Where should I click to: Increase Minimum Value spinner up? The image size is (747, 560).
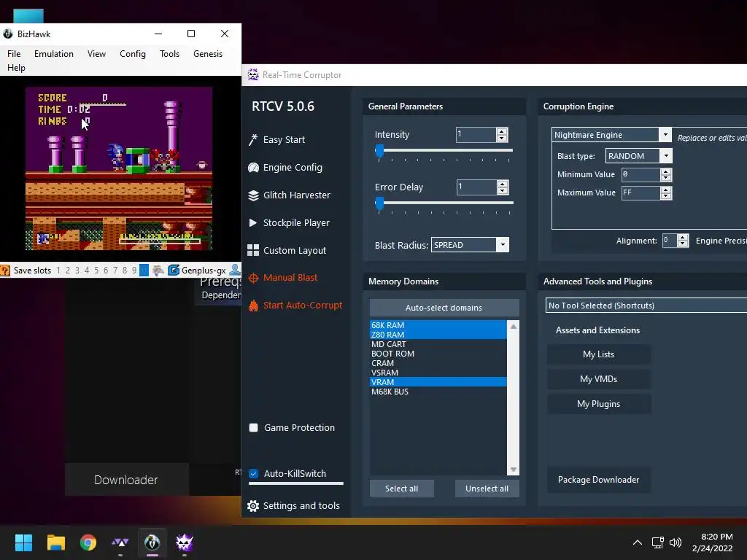point(666,171)
